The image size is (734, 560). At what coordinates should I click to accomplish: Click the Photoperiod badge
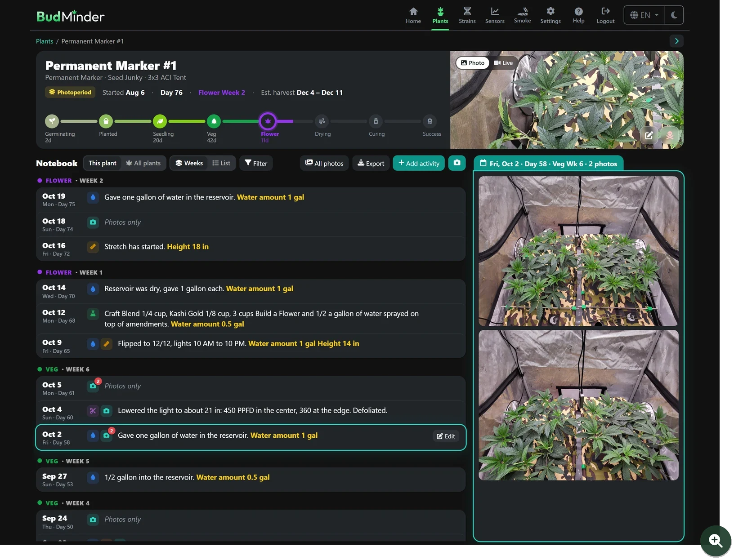coord(70,93)
